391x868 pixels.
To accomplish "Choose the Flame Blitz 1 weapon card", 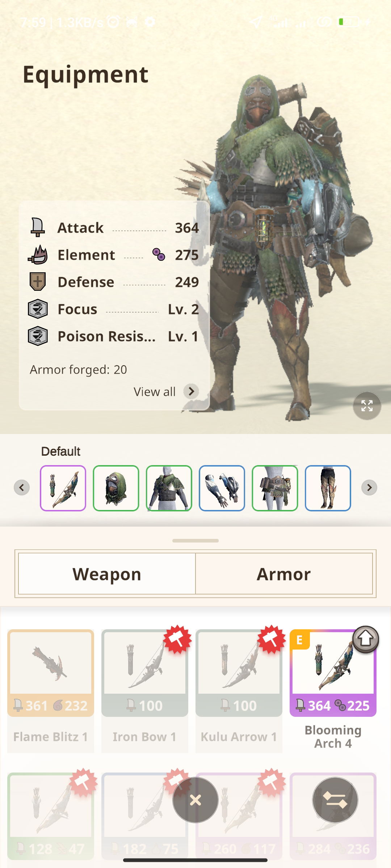I will click(x=51, y=691).
